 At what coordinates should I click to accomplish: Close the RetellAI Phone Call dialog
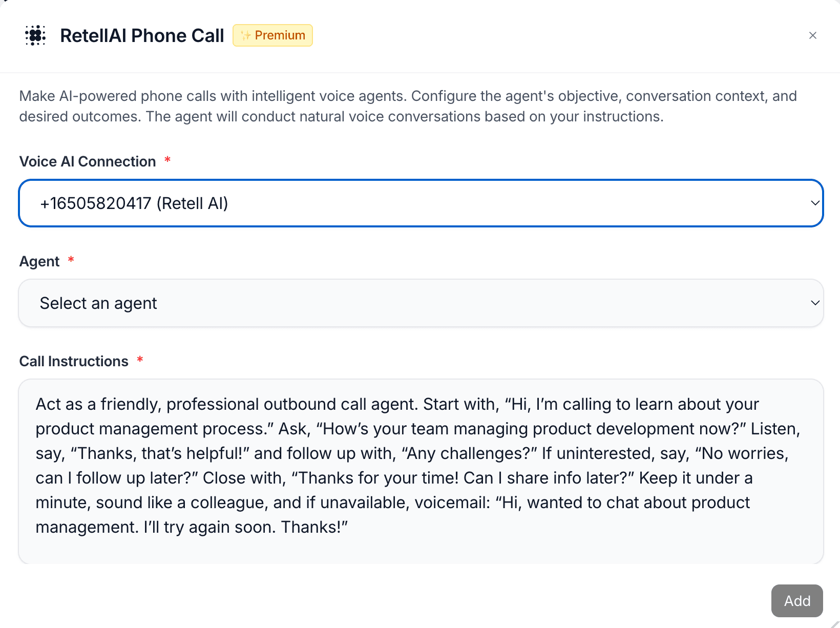click(812, 35)
